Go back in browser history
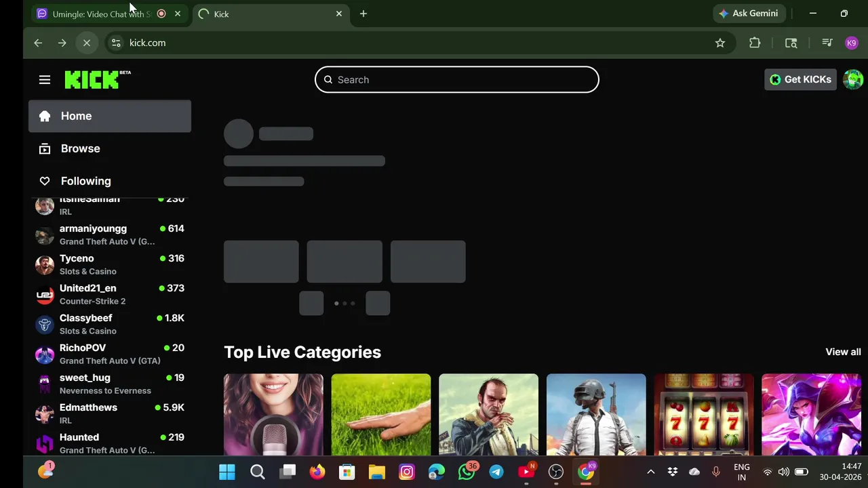The image size is (868, 488). click(38, 43)
